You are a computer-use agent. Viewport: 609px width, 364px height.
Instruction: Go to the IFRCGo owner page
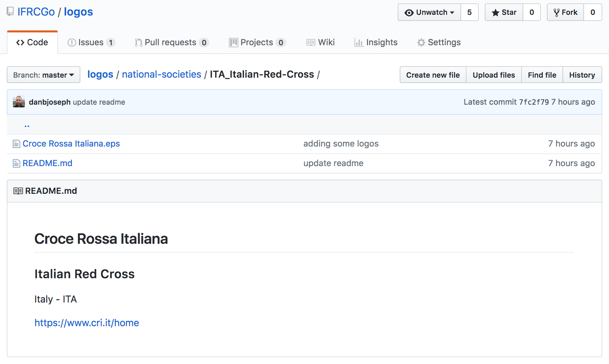tap(36, 12)
